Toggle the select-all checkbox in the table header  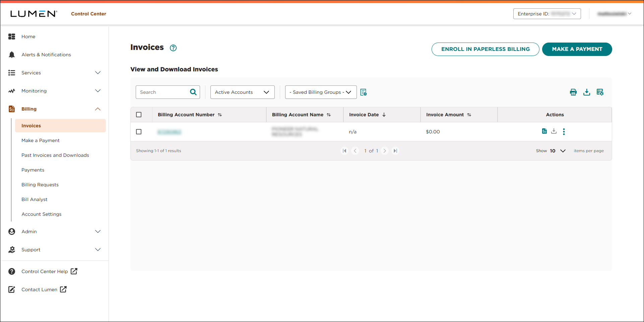click(x=139, y=115)
